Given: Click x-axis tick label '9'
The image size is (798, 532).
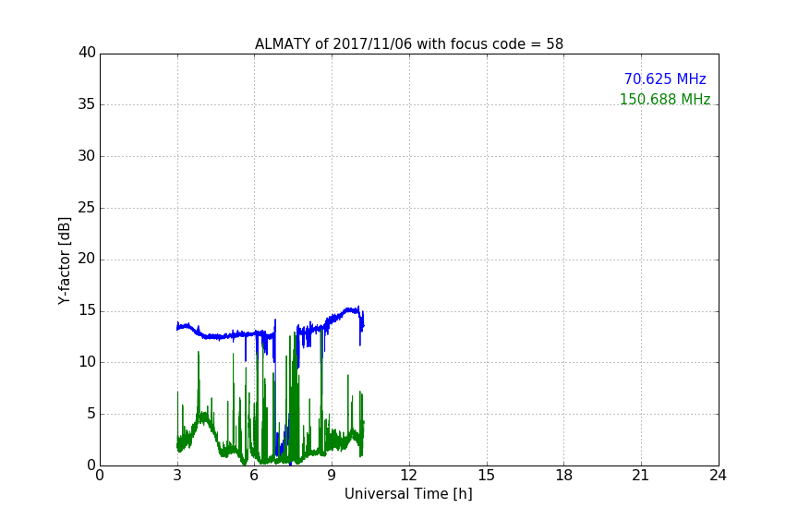Looking at the screenshot, I should click(x=332, y=476).
